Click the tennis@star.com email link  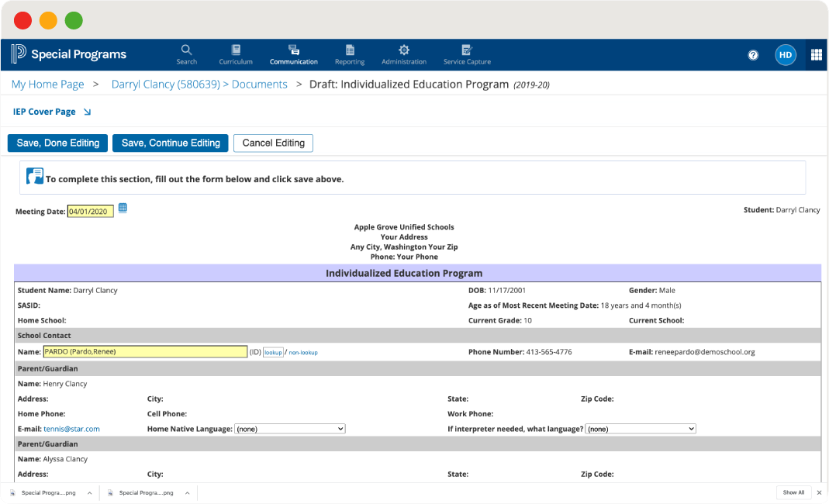pos(71,428)
